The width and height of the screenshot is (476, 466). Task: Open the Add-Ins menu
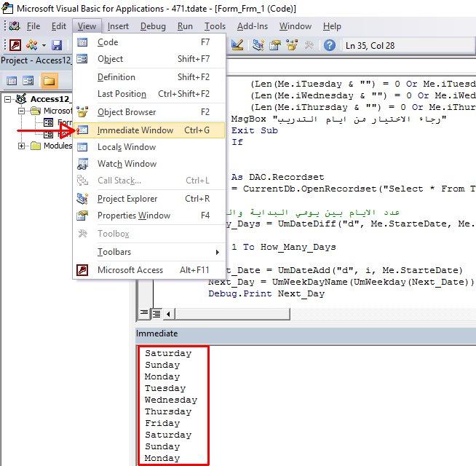[x=253, y=26]
